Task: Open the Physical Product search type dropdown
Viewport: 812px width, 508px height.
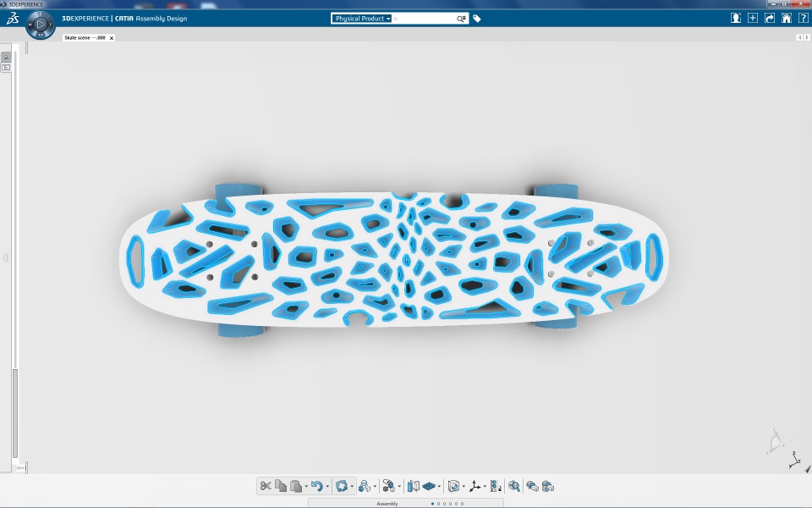Action: pos(362,19)
